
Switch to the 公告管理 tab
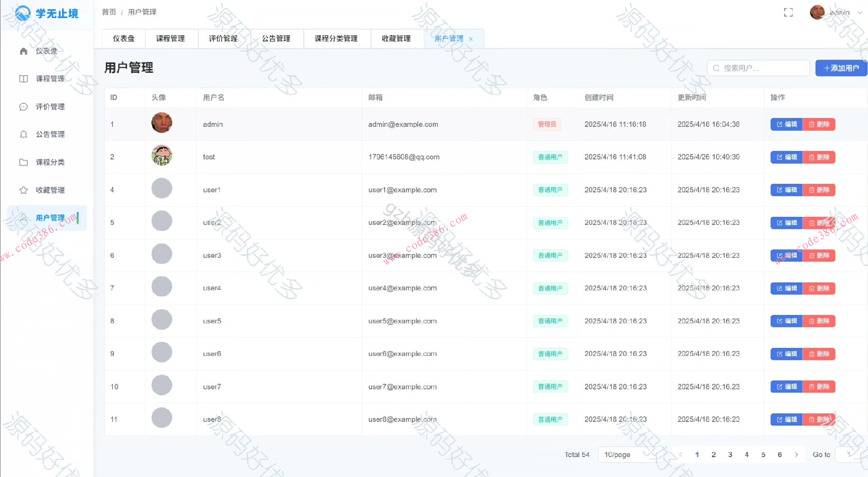tap(276, 38)
